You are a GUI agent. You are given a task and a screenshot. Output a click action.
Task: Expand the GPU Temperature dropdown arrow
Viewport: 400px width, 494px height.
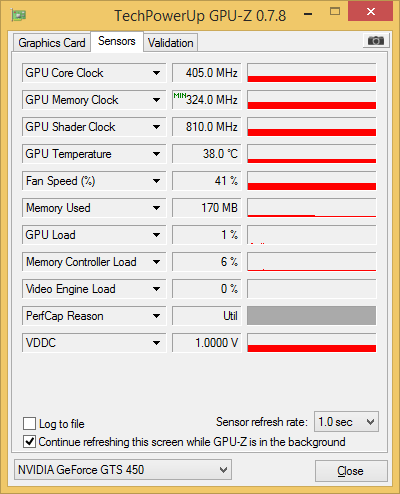[x=156, y=154]
